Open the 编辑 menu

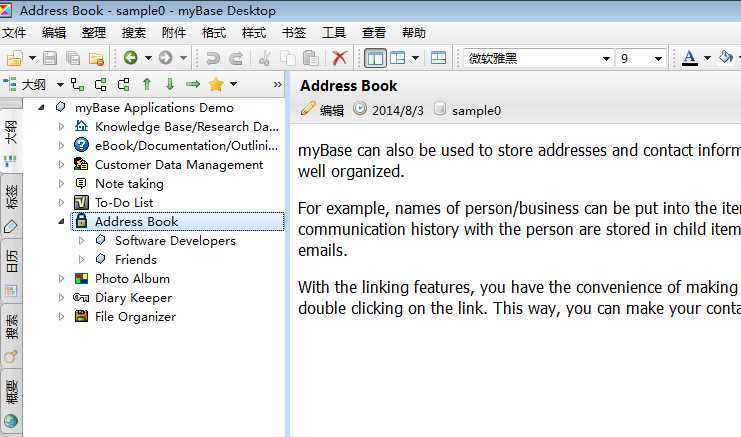[x=54, y=33]
